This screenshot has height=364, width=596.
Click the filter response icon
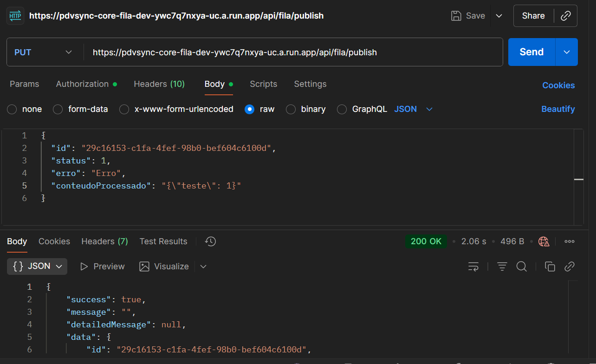click(x=502, y=266)
